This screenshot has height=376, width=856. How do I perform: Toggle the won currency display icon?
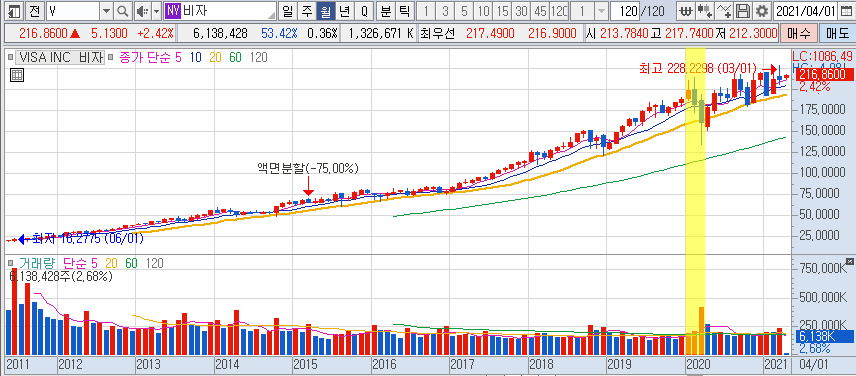click(686, 10)
